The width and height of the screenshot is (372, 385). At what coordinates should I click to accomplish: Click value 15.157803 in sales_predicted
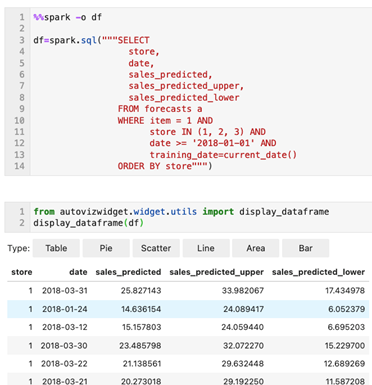[141, 327]
